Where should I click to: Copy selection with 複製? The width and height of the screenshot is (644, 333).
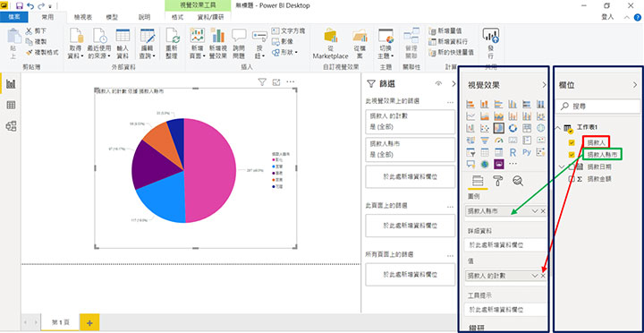[36, 41]
